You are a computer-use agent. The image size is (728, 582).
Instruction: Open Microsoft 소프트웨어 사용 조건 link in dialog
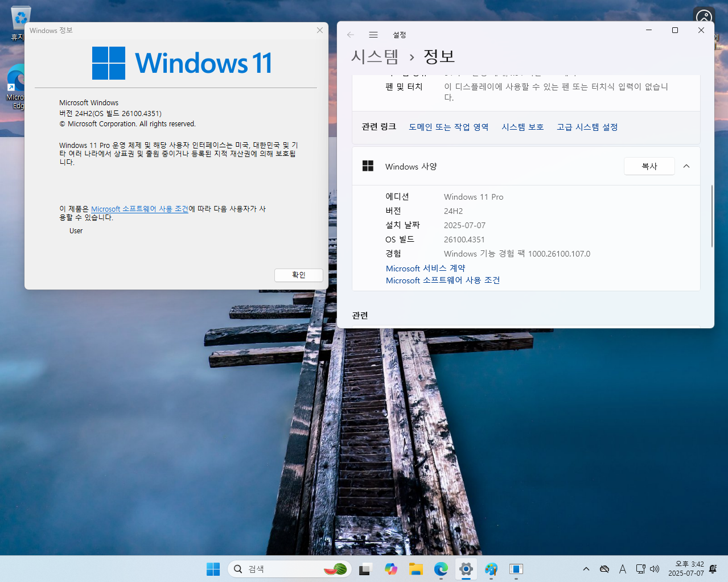(139, 209)
